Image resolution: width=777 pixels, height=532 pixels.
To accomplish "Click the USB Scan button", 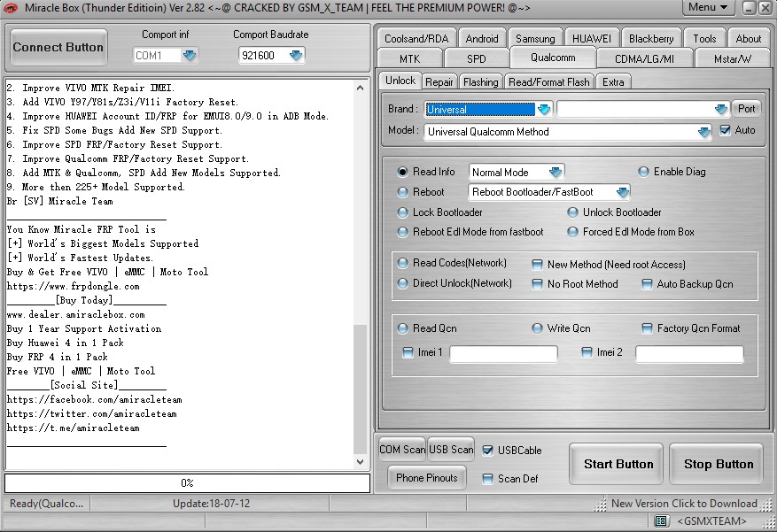I will (x=451, y=450).
